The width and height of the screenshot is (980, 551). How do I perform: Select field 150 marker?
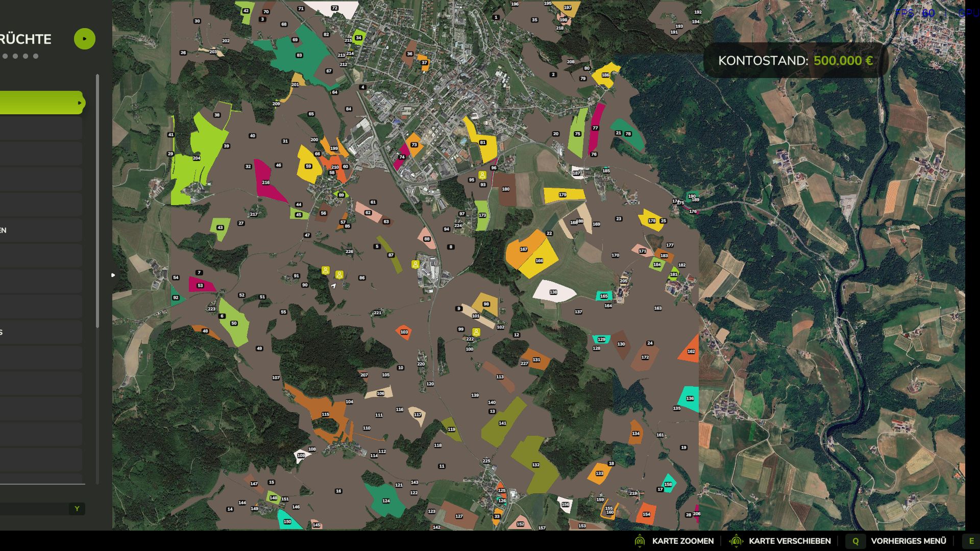[287, 521]
